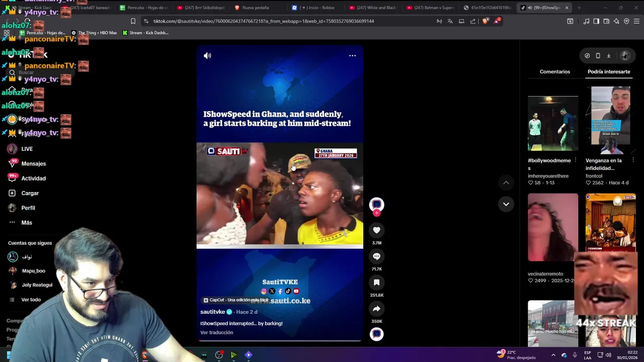Switch to the Comentarios tab
Viewport: 644px width, 362px height.
[x=555, y=72]
